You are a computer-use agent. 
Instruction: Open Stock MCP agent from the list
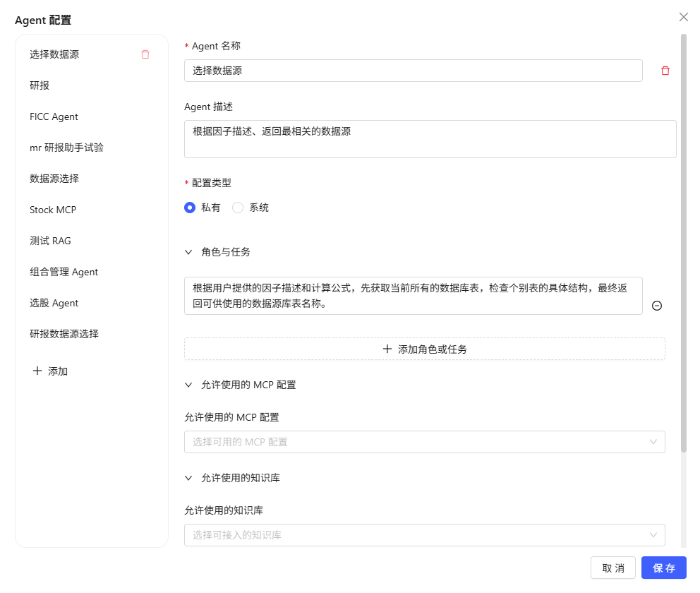click(53, 210)
